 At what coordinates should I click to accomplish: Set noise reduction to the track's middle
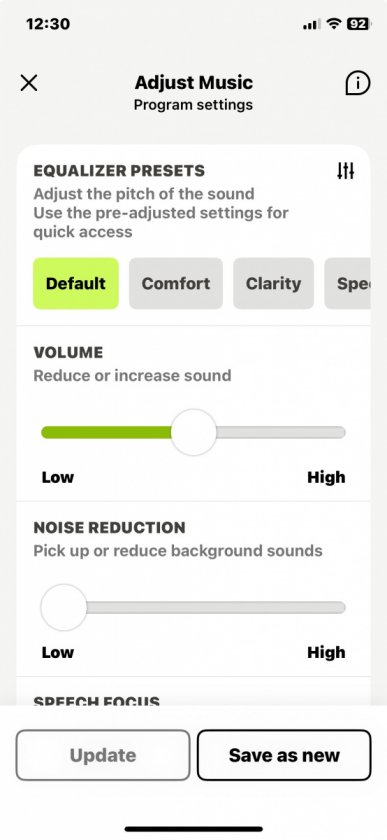pyautogui.click(x=194, y=608)
